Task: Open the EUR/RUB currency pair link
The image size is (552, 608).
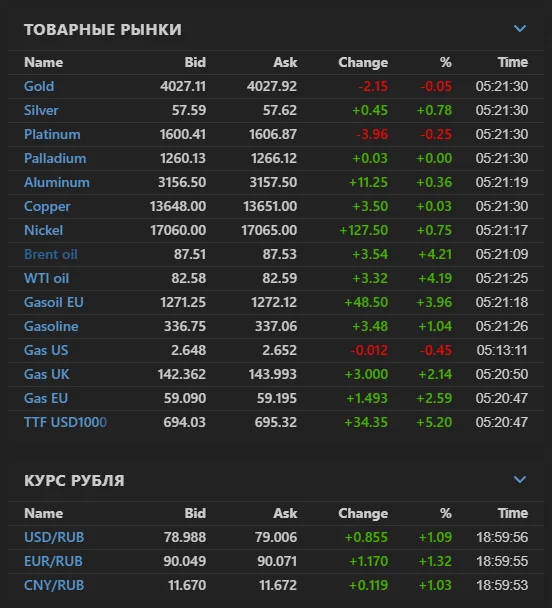Action: (x=53, y=561)
